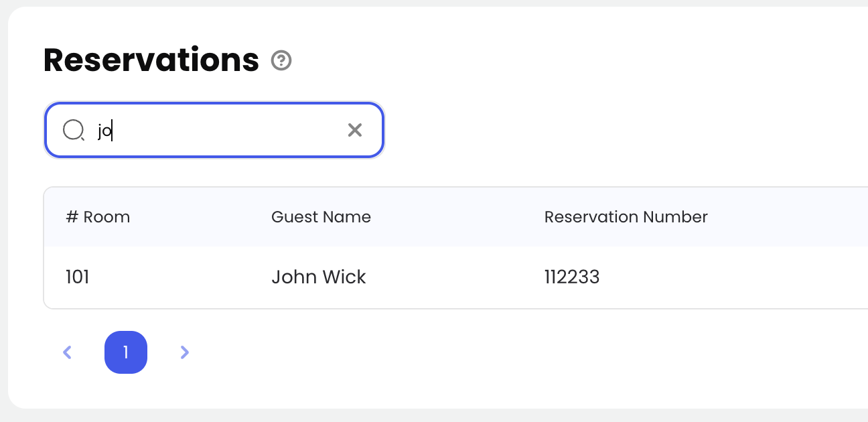Click the word "Guest" in the header
This screenshot has width=868, height=422.
tap(292, 217)
